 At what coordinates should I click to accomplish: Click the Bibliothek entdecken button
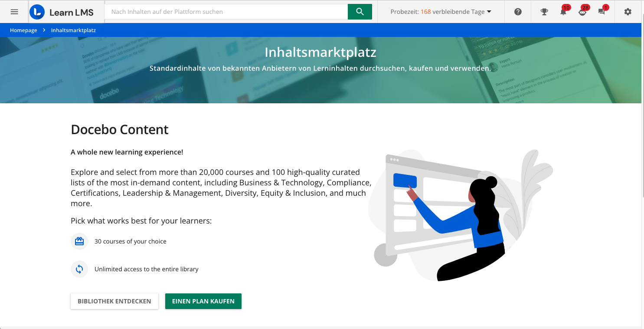click(x=114, y=301)
